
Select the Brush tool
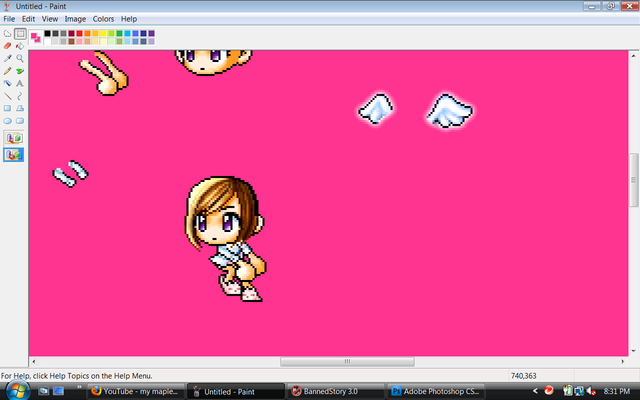click(20, 71)
